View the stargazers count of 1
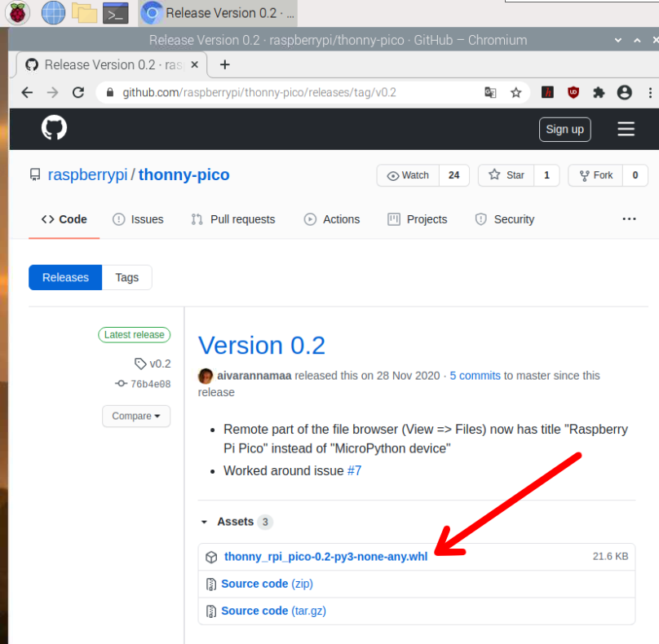 tap(546, 175)
